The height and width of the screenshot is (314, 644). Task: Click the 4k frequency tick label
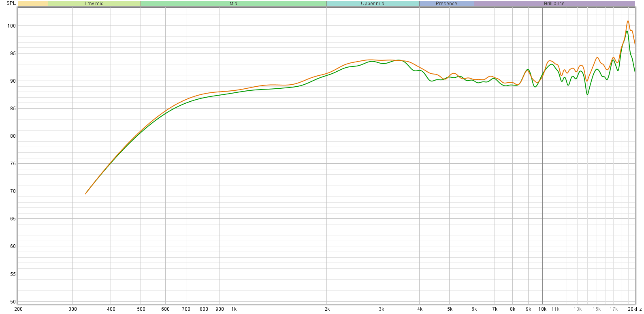[420, 309]
